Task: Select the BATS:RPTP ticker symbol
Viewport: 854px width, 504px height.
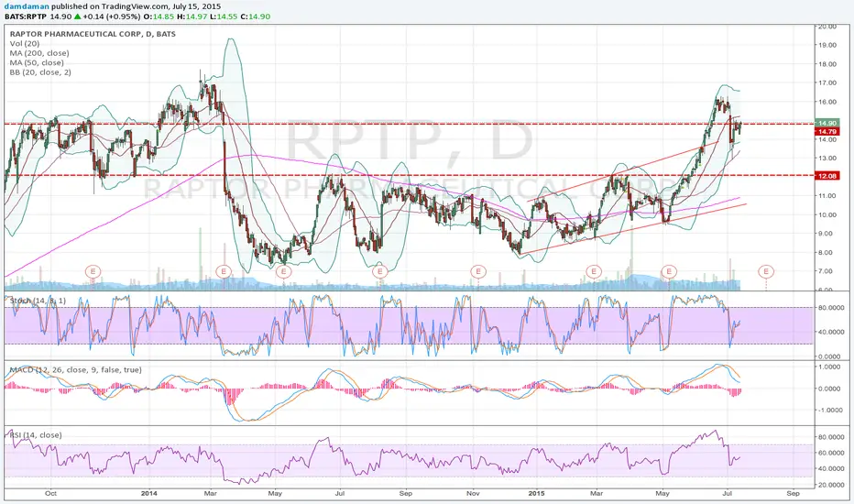Action: coord(26,16)
